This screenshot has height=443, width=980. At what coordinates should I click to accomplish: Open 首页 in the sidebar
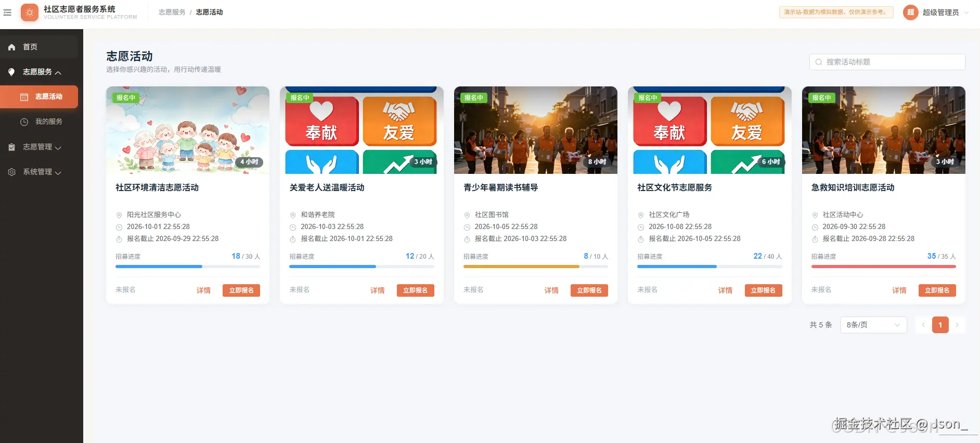click(39, 47)
